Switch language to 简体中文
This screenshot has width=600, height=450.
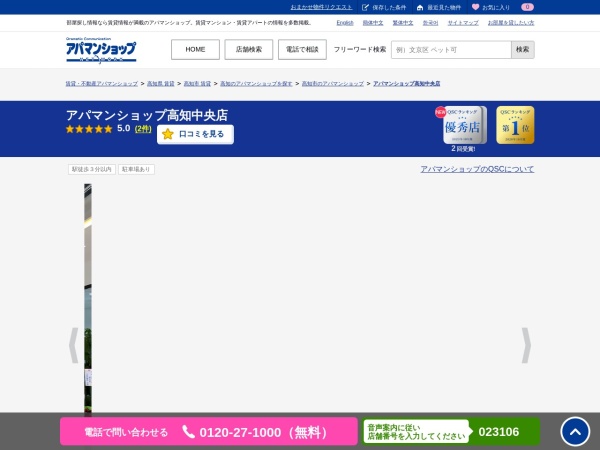[373, 23]
